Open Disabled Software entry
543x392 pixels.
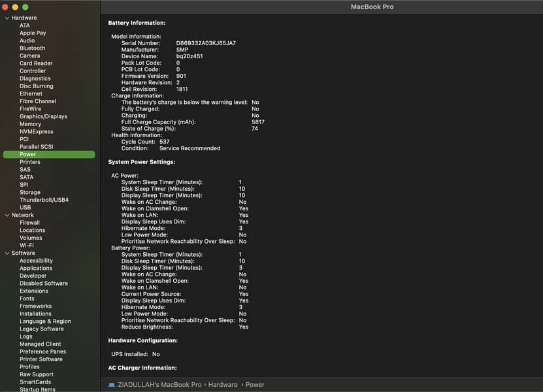tap(44, 284)
